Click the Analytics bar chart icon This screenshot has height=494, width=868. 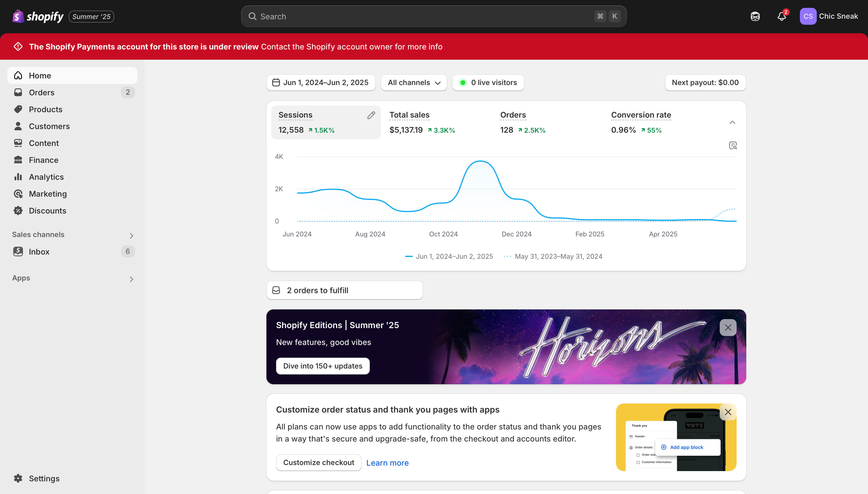click(x=18, y=177)
